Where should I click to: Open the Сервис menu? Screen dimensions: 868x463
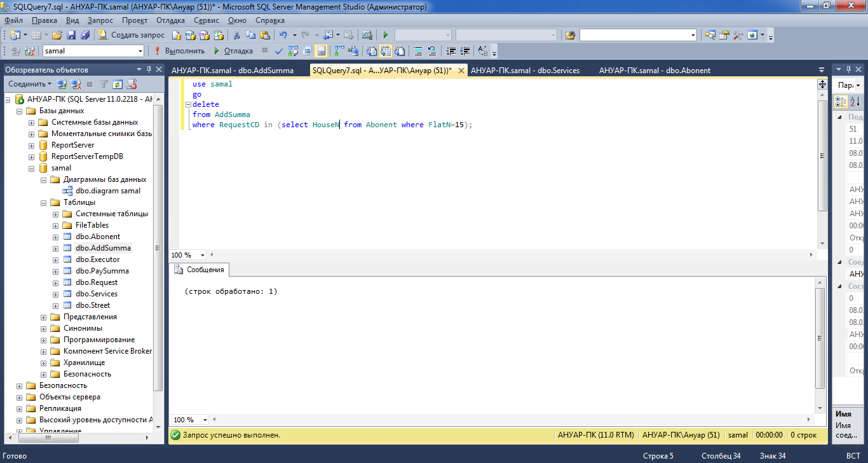tap(207, 20)
